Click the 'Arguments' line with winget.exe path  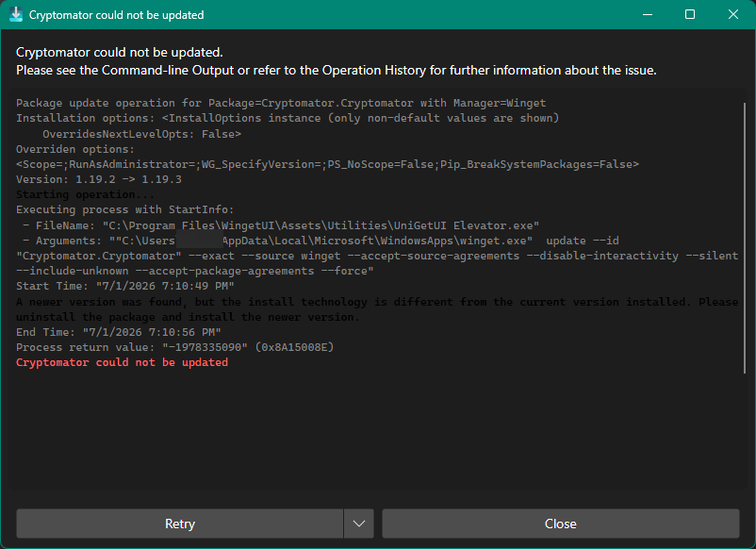[x=320, y=241]
